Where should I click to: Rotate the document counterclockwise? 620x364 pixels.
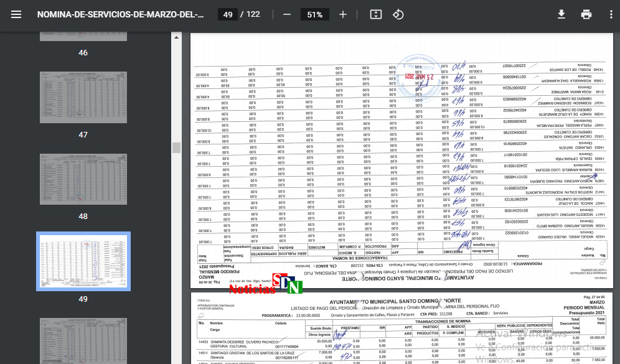click(398, 14)
